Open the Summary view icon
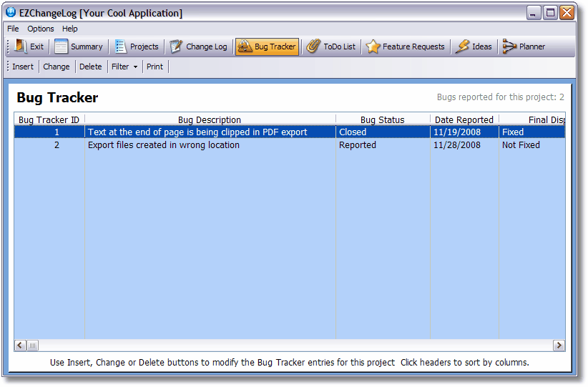588x387 pixels. click(62, 46)
